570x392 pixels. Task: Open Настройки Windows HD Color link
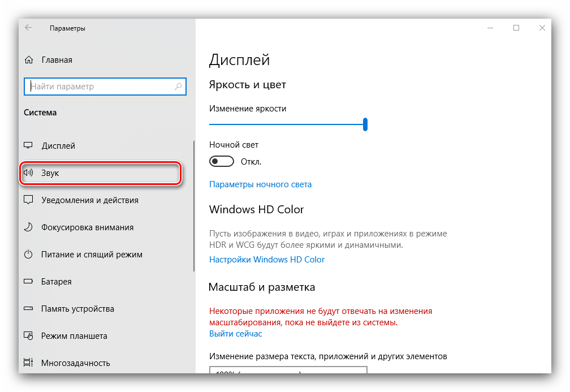pyautogui.click(x=267, y=260)
